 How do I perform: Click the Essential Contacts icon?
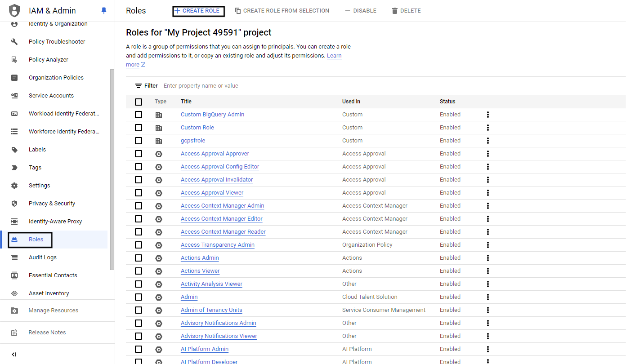[x=14, y=275]
